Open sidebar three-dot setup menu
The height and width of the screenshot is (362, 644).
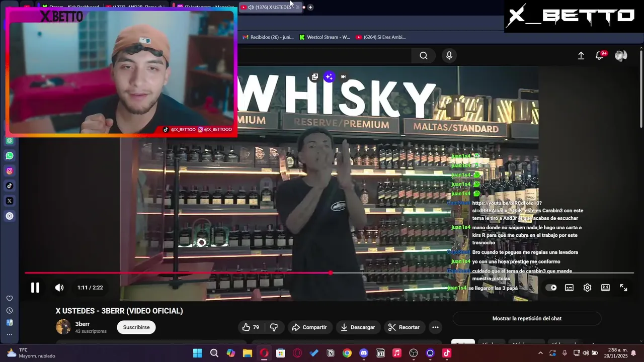click(10, 334)
